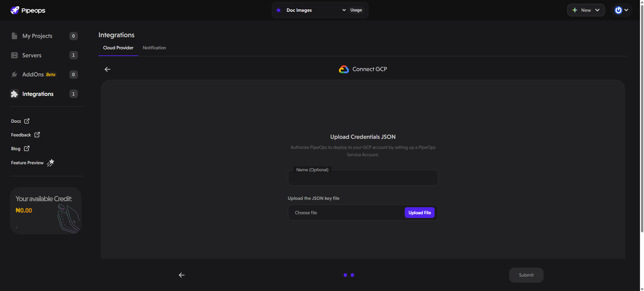Open the Feedback link
Screen dimensions: 644x291
tap(21, 135)
